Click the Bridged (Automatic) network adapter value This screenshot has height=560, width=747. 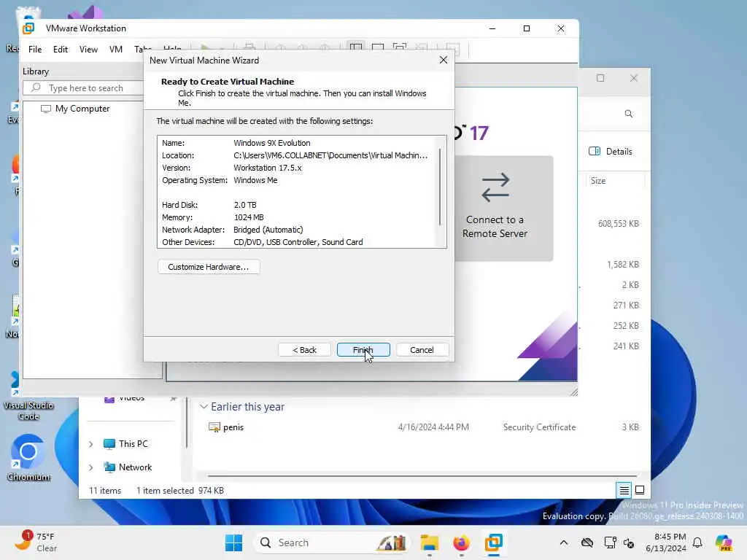pyautogui.click(x=268, y=230)
